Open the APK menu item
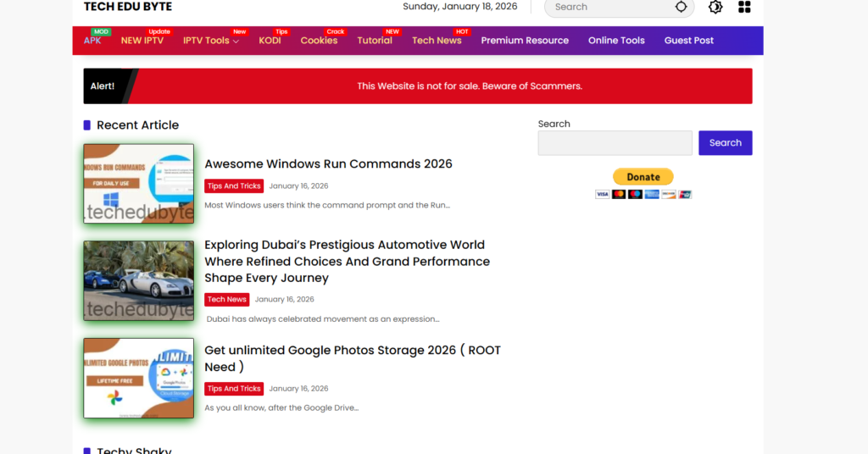Image resolution: width=868 pixels, height=454 pixels. [92, 41]
